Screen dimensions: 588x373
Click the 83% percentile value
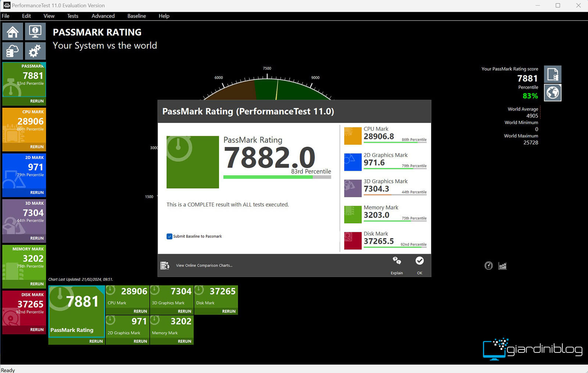click(x=530, y=96)
